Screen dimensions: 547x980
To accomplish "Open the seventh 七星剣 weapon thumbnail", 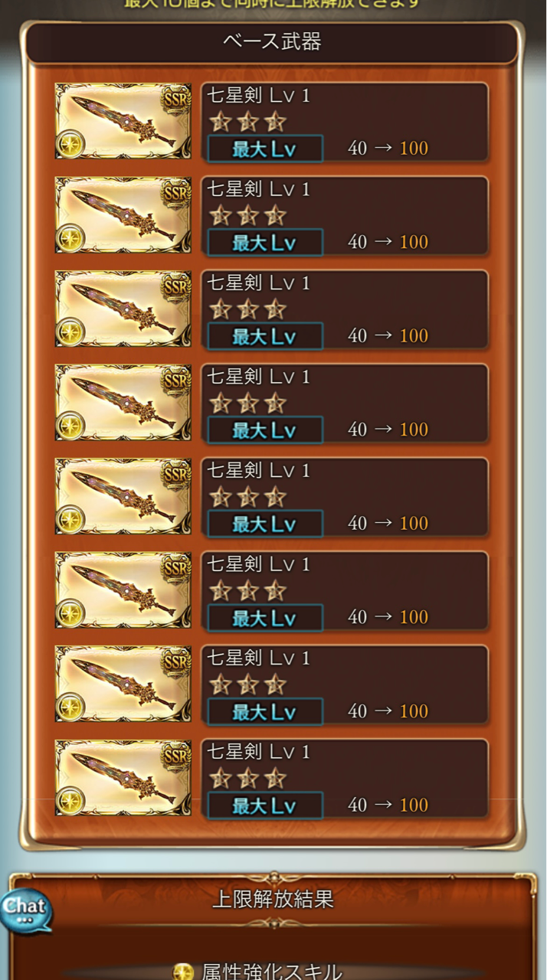I will [123, 684].
